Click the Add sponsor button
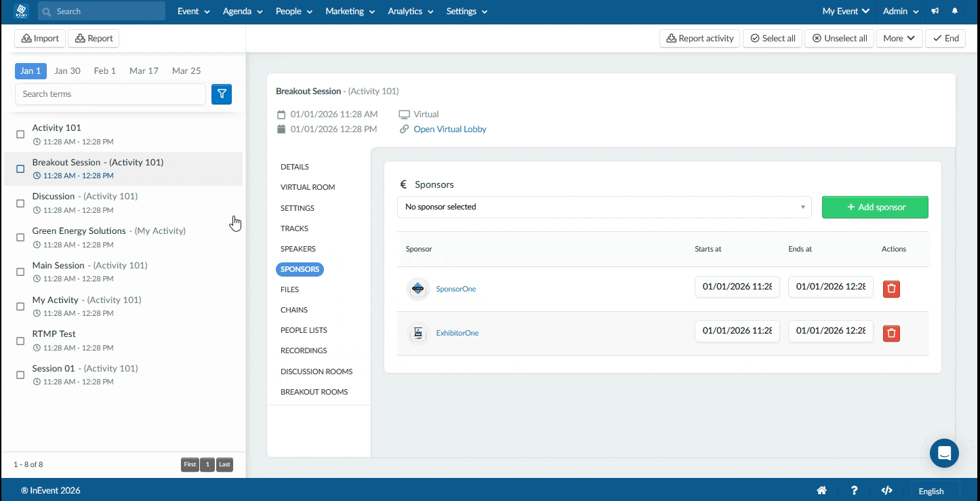 (x=875, y=207)
